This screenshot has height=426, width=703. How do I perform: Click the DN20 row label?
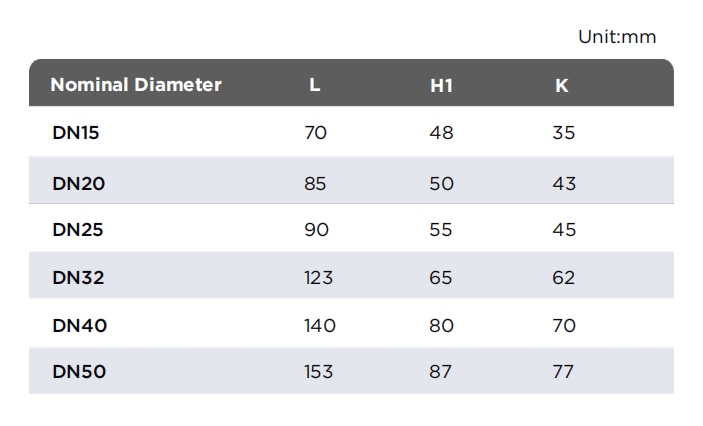[78, 183]
